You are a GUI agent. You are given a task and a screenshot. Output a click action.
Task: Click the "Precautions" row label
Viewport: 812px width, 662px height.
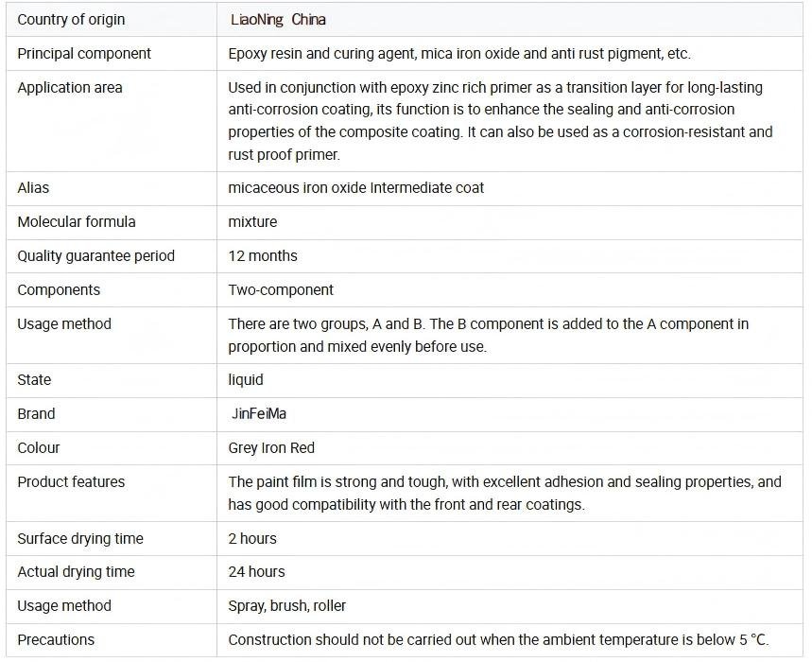click(56, 640)
